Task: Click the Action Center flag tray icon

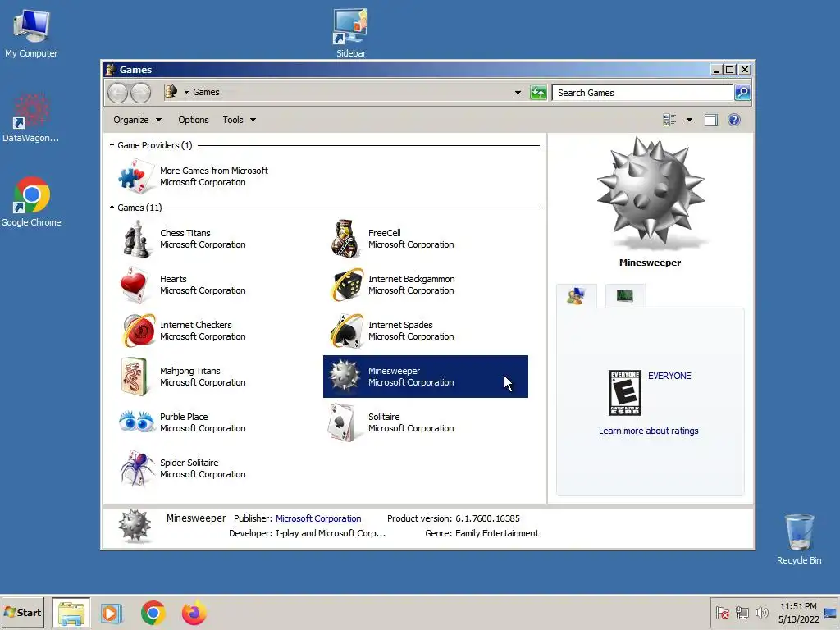Action: 722,613
